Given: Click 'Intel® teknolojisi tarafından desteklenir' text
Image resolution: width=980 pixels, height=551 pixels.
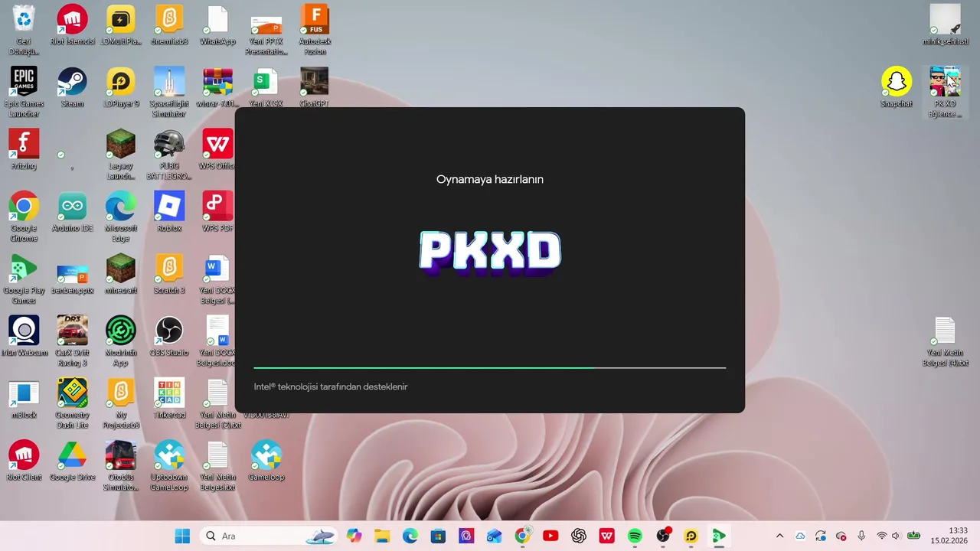Looking at the screenshot, I should pyautogui.click(x=331, y=386).
